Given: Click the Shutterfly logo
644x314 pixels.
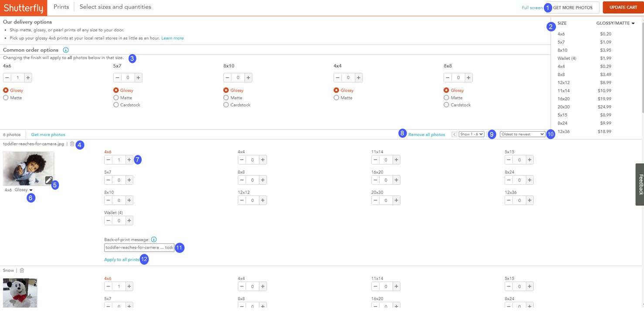Looking at the screenshot, I should [x=24, y=8].
